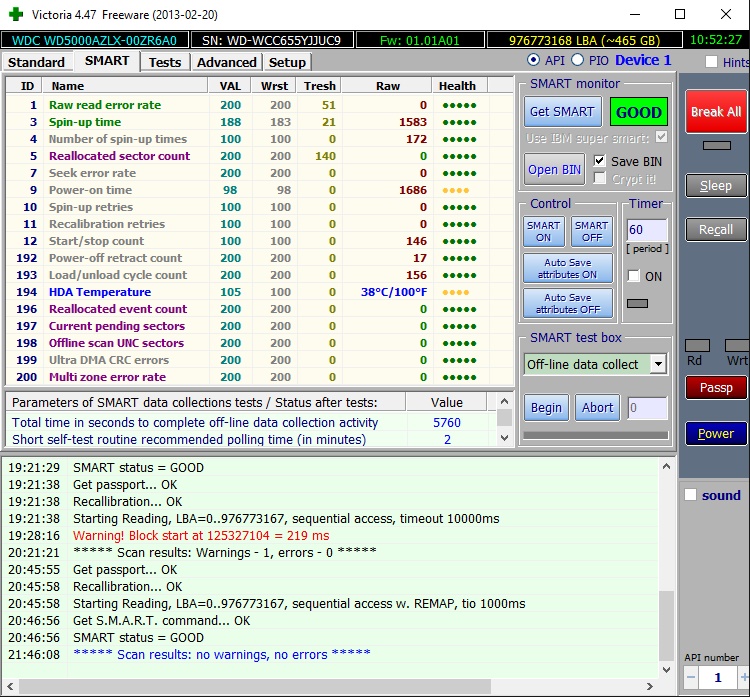Click the Value column header in parameters
750x697 pixels.
coord(446,402)
